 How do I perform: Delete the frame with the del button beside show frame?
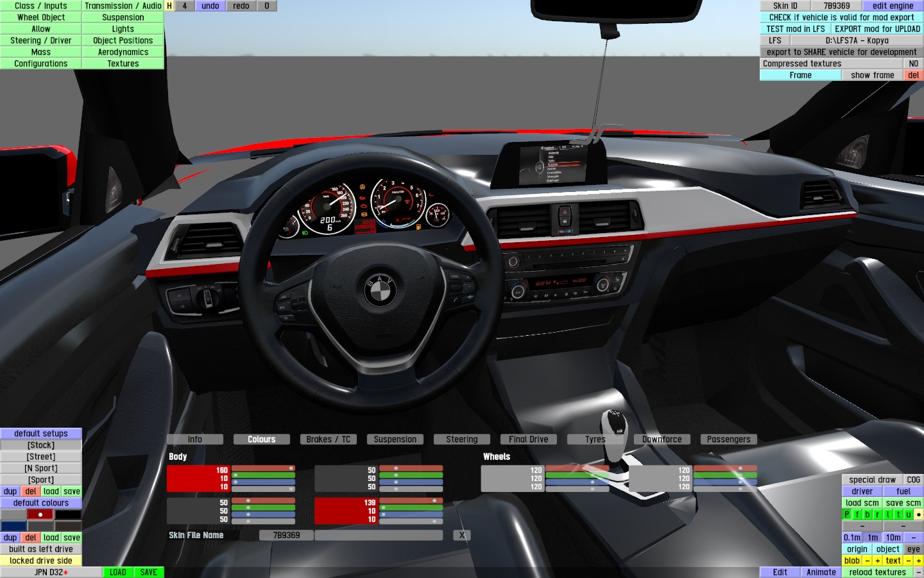tap(914, 75)
